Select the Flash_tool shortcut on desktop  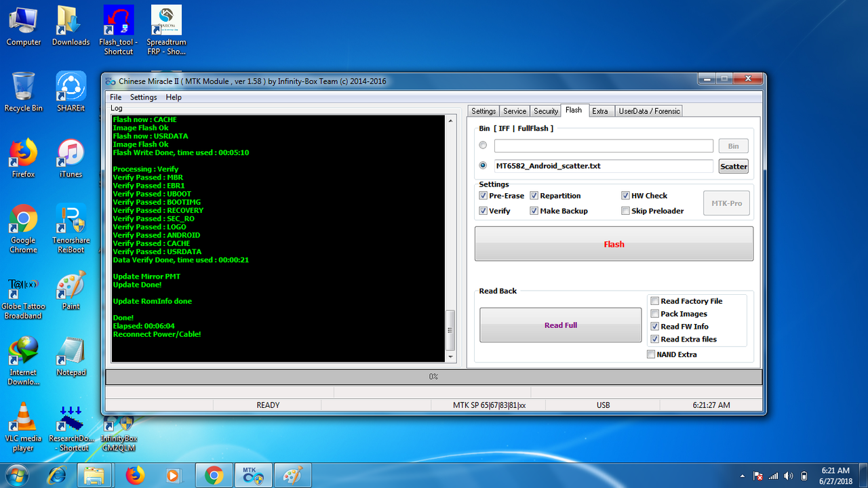[119, 30]
